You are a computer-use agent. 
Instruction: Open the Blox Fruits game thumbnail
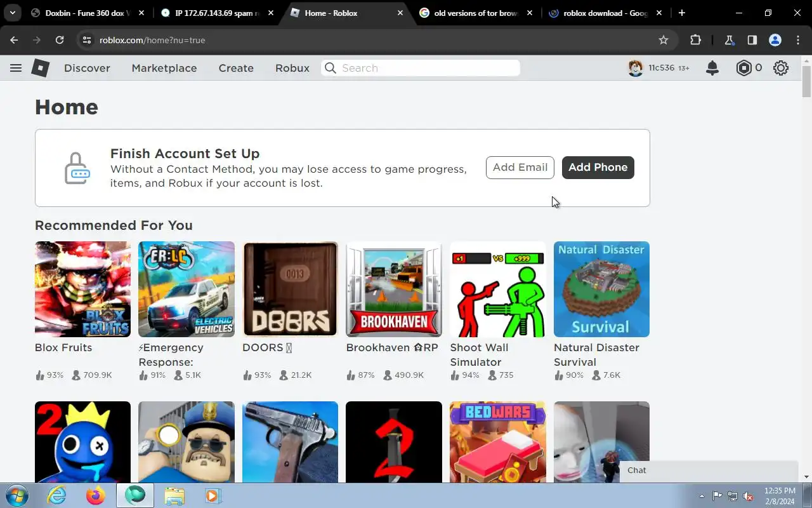(82, 289)
